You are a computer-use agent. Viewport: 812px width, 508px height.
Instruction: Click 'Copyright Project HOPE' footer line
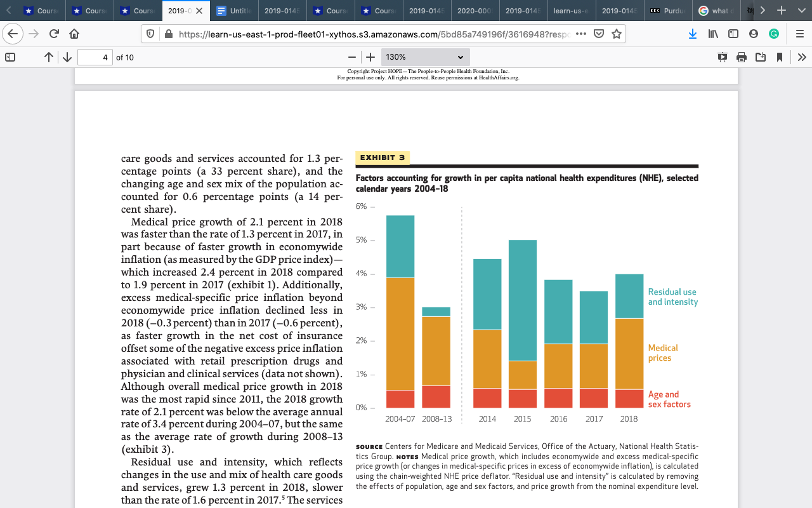point(428,71)
